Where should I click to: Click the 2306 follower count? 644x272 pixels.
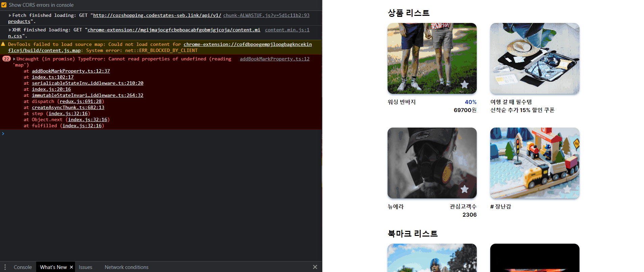point(470,215)
